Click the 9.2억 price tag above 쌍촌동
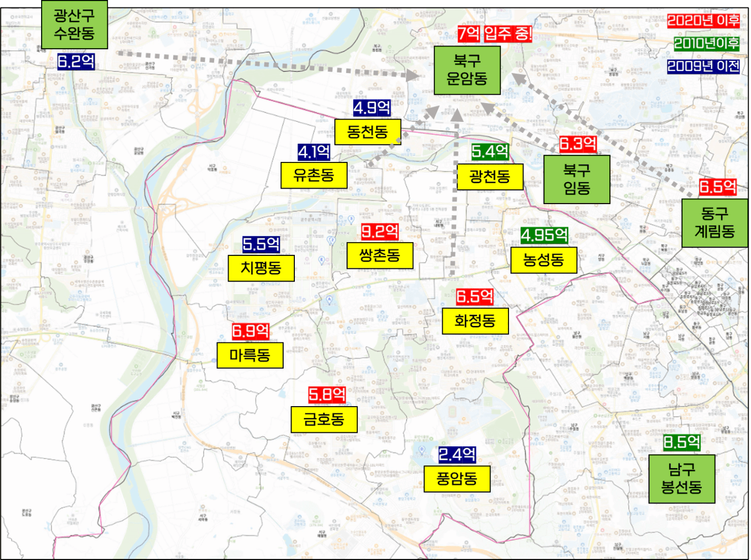The image size is (751, 560). coord(380,232)
